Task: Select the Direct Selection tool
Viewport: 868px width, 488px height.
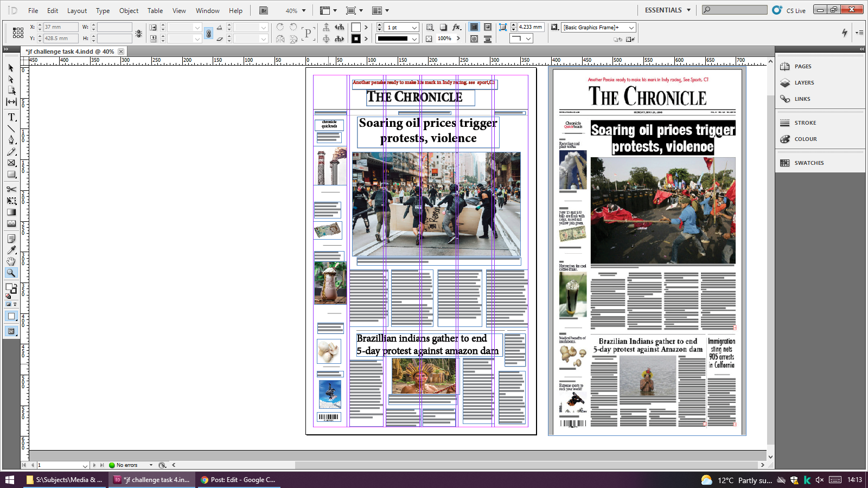Action: (11, 79)
